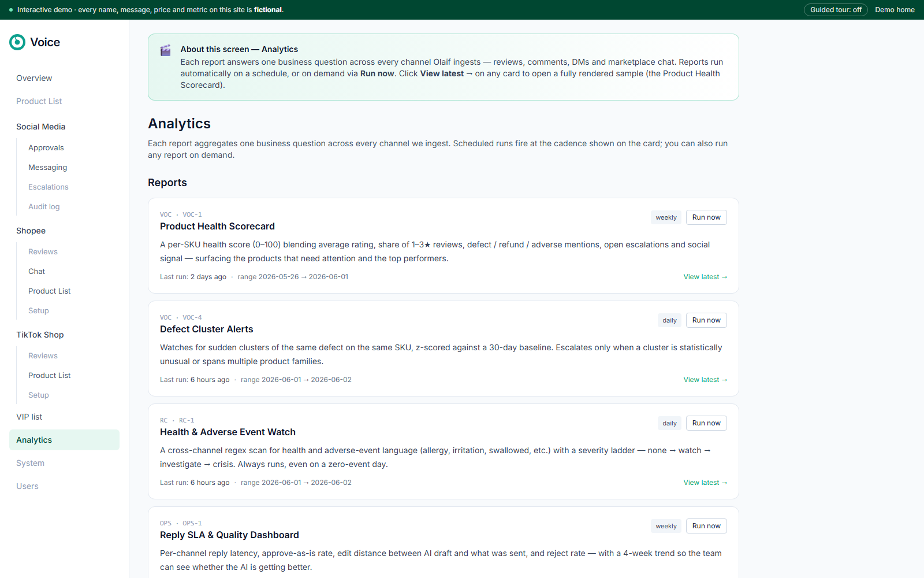Click the clapperboard icon in About banner
The image size is (924, 578).
pos(165,50)
